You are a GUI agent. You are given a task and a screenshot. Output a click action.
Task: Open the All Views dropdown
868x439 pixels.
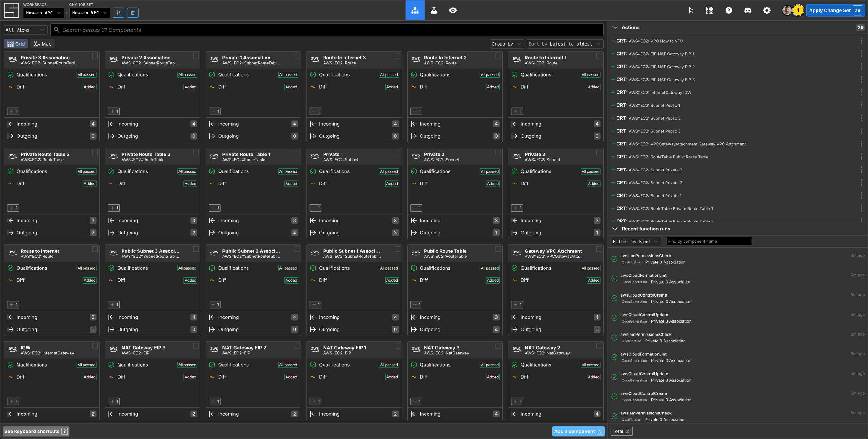25,30
